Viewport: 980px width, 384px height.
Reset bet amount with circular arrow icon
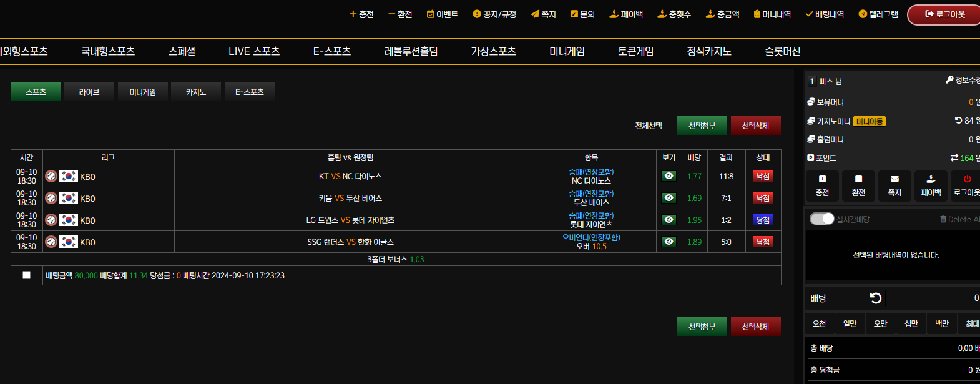pyautogui.click(x=876, y=298)
